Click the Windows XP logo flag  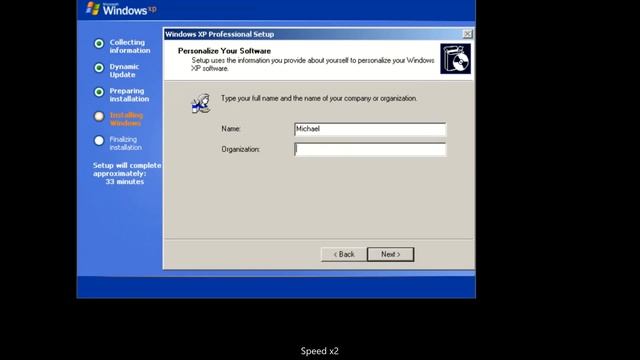(x=93, y=9)
